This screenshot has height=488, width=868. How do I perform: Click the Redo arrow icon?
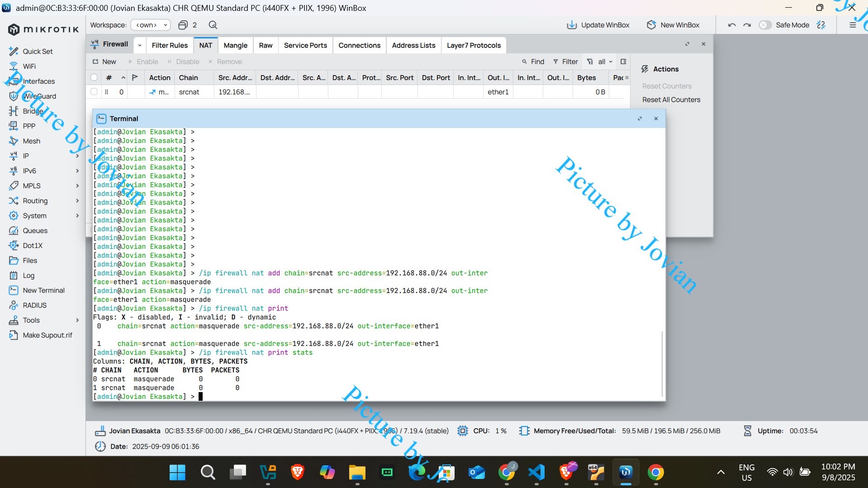coord(747,25)
